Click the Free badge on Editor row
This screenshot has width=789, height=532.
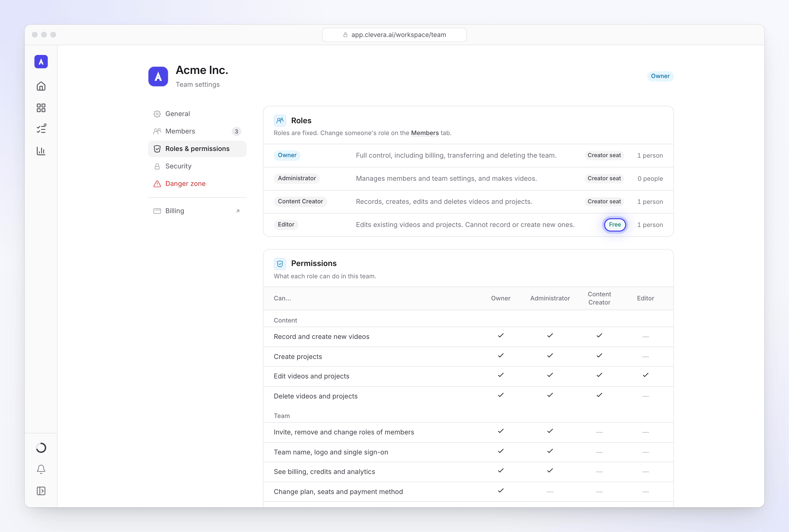615,225
